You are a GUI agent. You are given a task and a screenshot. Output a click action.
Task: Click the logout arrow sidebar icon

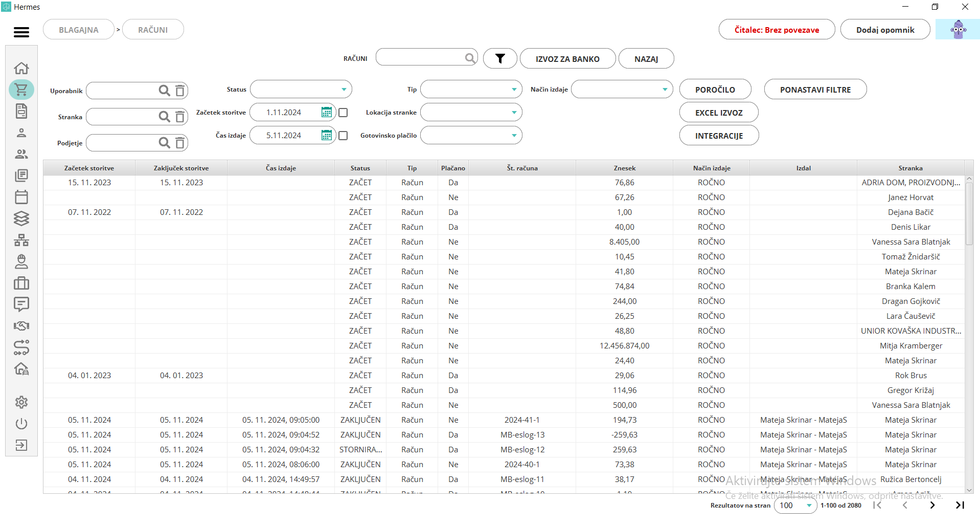pyautogui.click(x=21, y=445)
